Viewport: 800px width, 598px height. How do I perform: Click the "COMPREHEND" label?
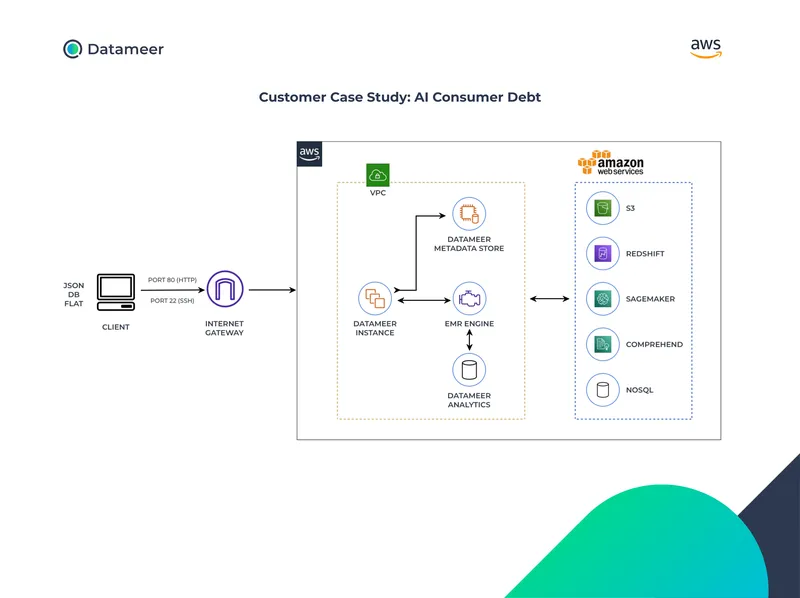coord(654,344)
